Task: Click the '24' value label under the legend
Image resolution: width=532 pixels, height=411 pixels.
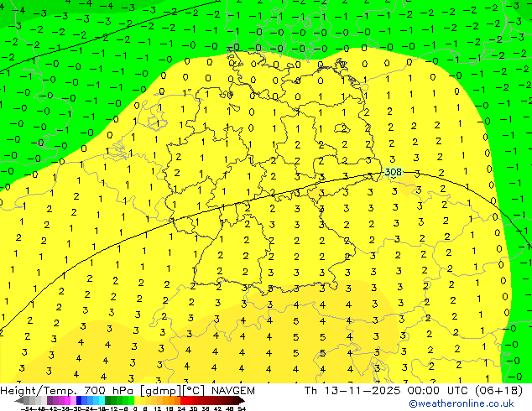Action: click(181, 408)
